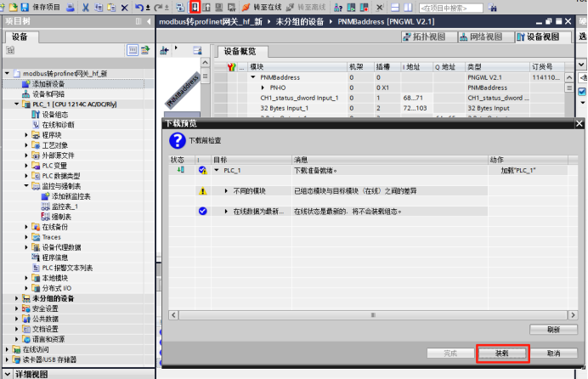Viewport: 588px width, 379px height.
Task: Expand the 未分组的设备 ungrouped devices node
Action: 16,298
